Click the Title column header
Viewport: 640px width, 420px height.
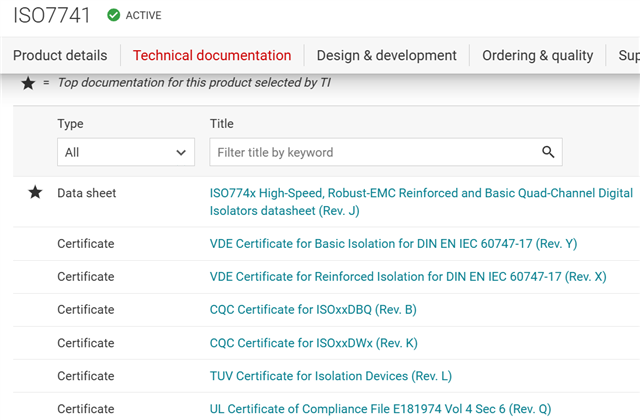click(222, 124)
